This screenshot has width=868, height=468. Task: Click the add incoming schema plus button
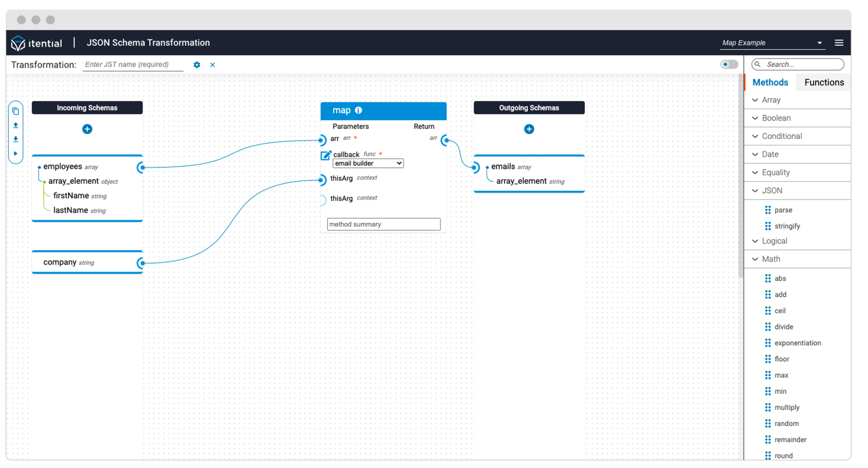click(x=87, y=129)
